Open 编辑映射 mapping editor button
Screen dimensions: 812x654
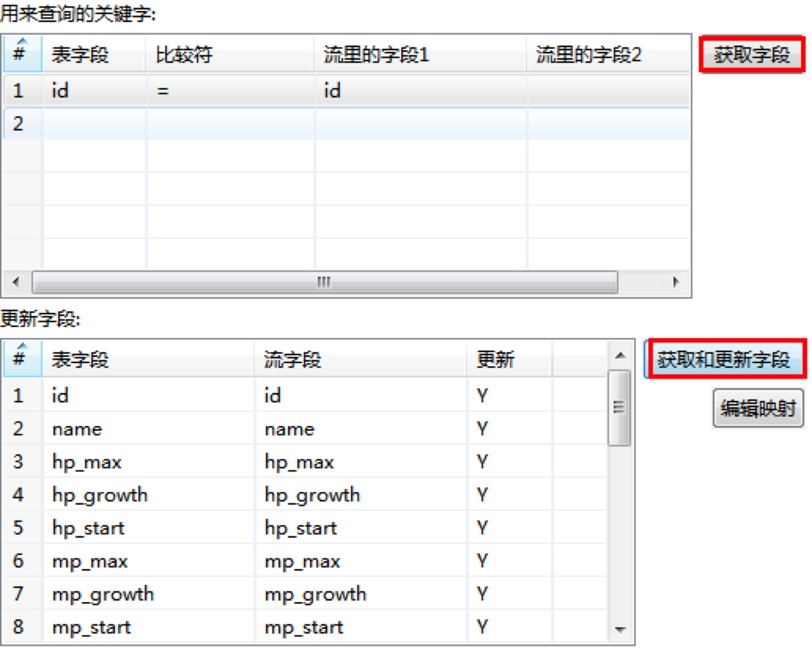758,408
